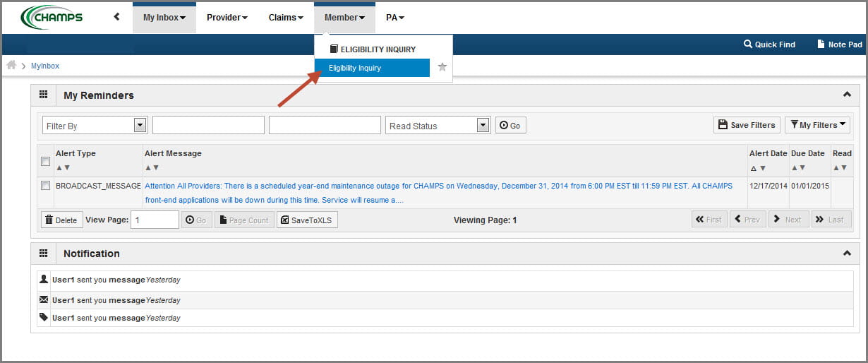Click the Notification panel grid icon

click(x=43, y=253)
